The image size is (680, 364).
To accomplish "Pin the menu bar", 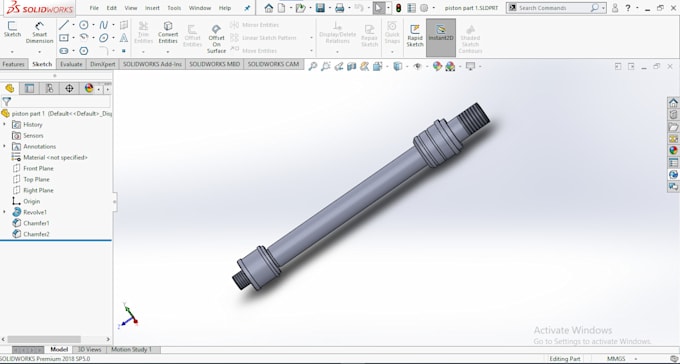I will pyautogui.click(x=247, y=8).
